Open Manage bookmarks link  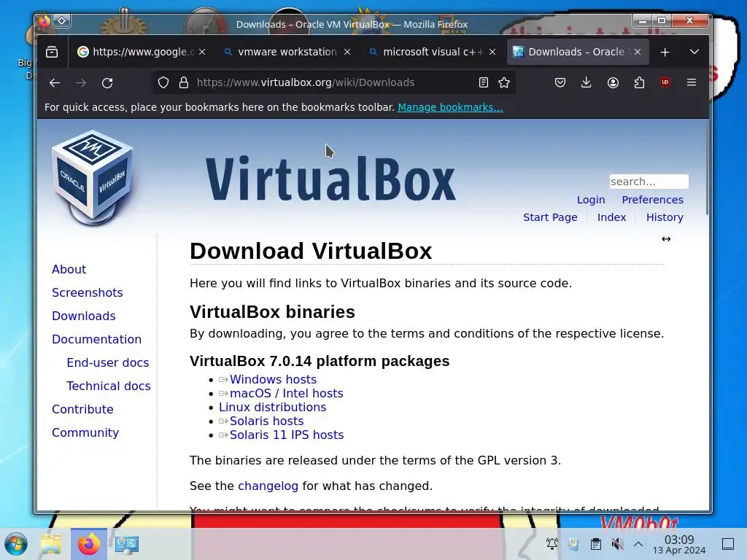(x=450, y=107)
